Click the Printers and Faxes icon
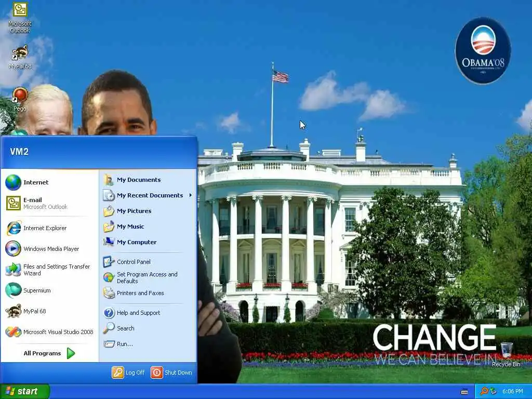Image resolution: width=532 pixels, height=399 pixels. click(109, 293)
